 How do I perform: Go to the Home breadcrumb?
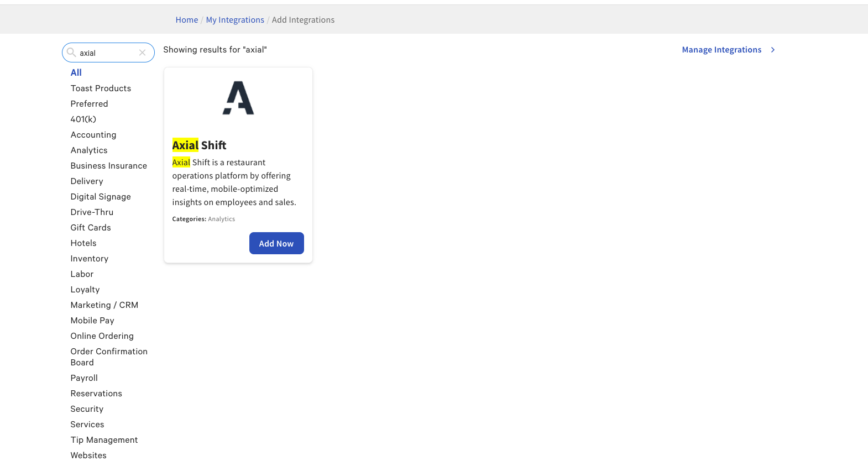[187, 20]
